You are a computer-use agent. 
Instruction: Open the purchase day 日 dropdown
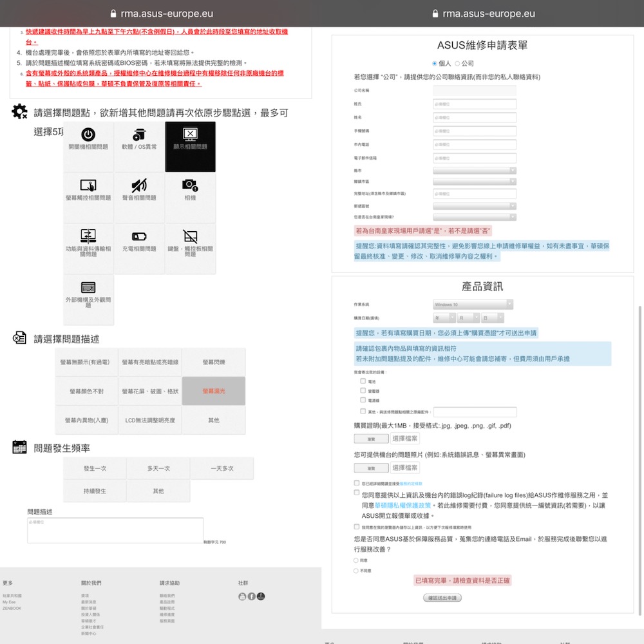(493, 318)
